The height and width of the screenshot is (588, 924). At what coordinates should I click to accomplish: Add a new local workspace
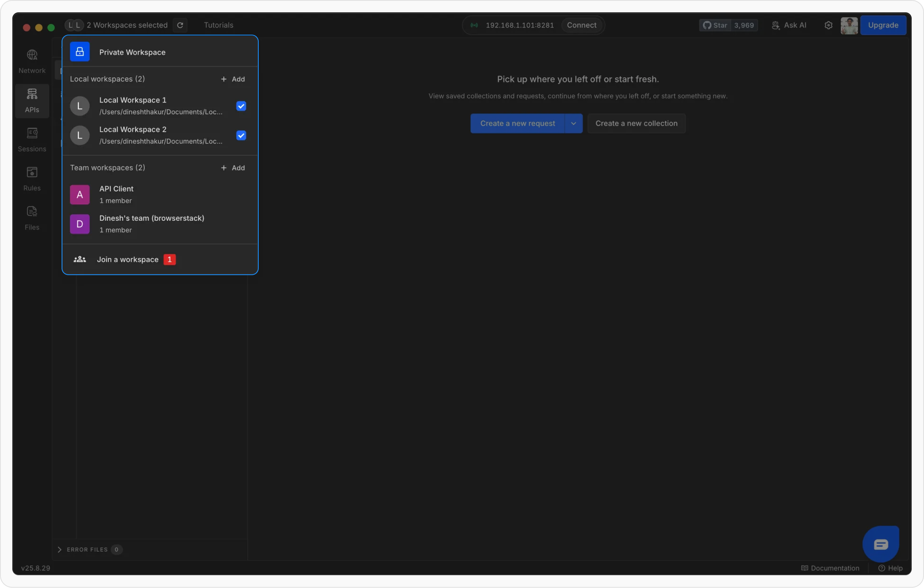[x=233, y=79]
